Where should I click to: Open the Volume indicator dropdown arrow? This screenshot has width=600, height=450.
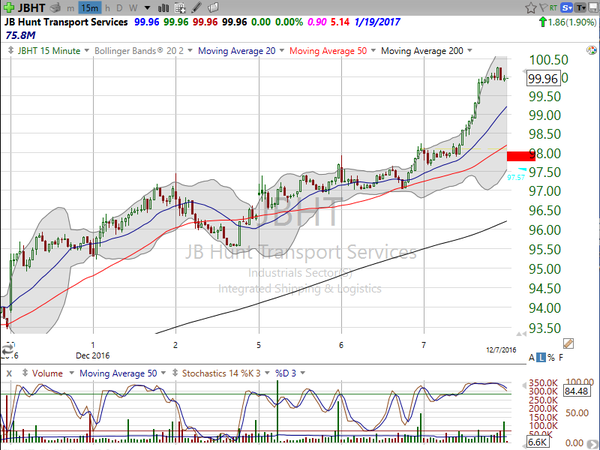tap(71, 373)
